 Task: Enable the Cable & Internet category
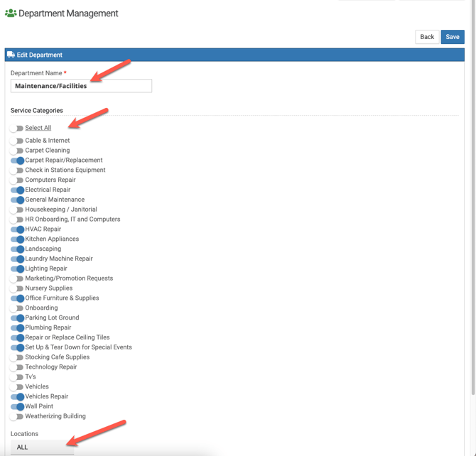16,141
